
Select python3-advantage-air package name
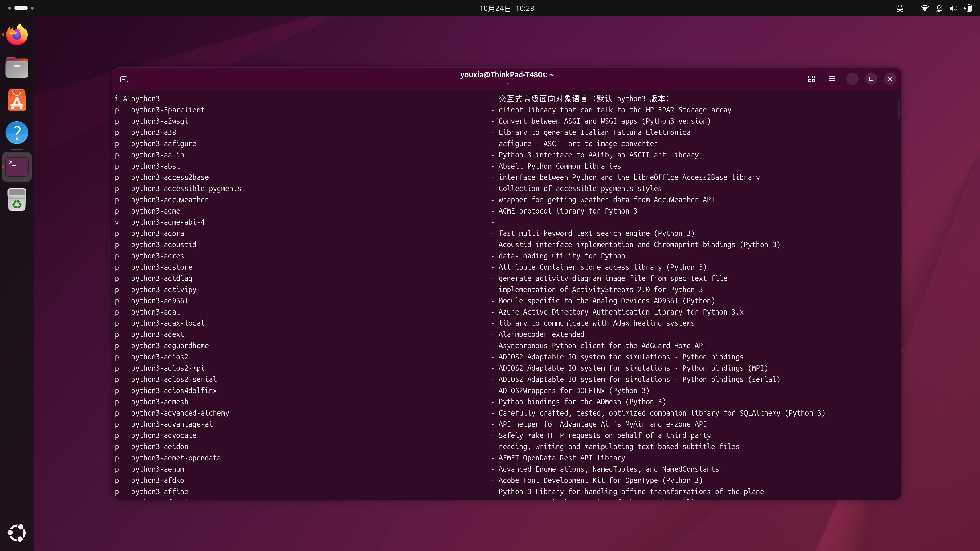tap(174, 424)
